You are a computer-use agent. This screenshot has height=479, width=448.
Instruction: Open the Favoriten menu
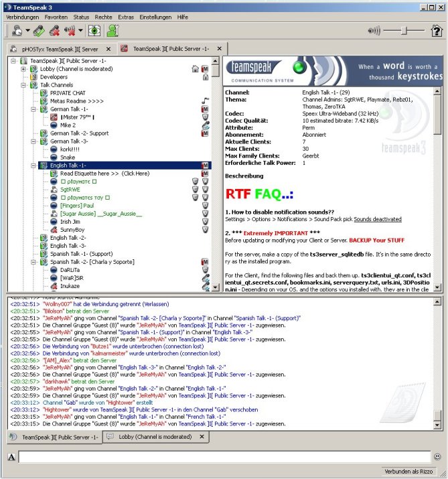pyautogui.click(x=56, y=17)
